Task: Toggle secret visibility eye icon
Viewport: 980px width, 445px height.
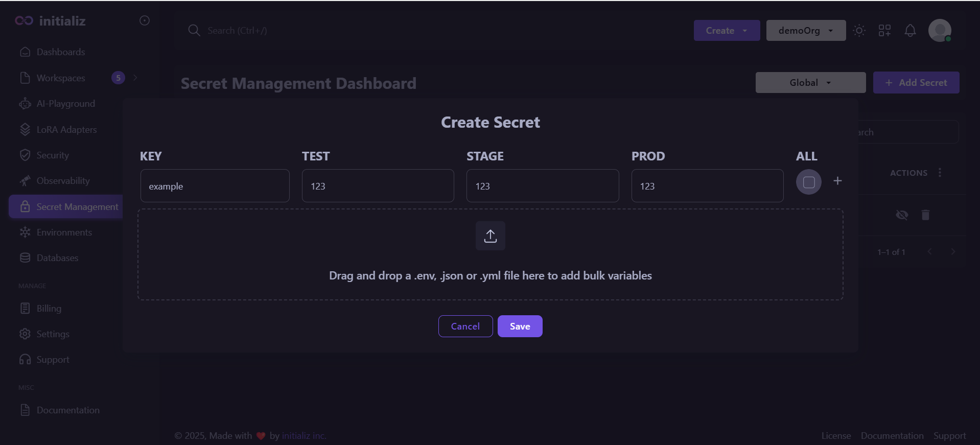Action: coord(902,215)
